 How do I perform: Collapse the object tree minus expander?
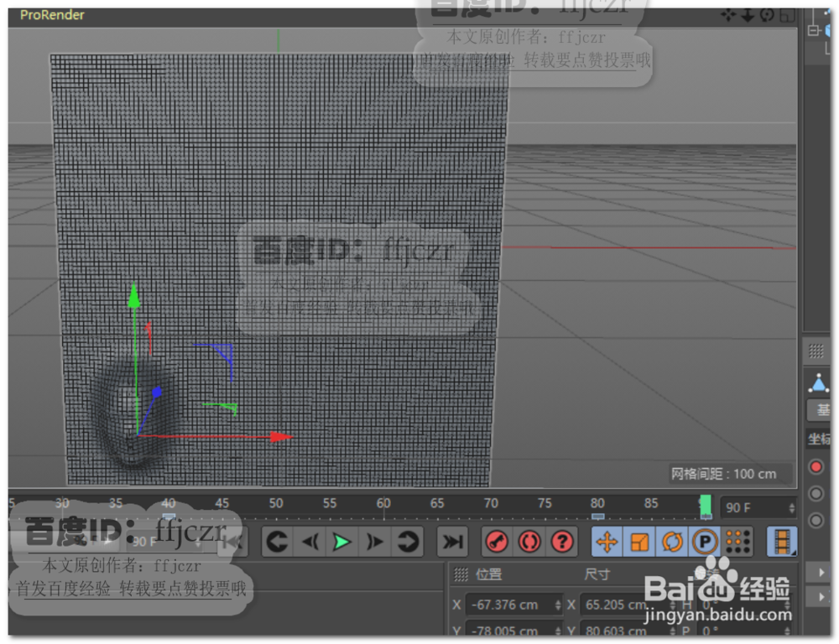click(x=813, y=30)
